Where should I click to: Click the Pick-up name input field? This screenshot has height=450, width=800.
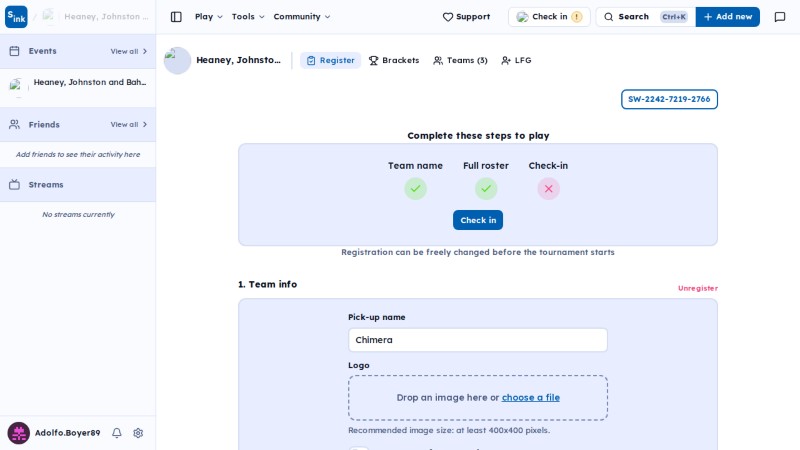point(478,340)
